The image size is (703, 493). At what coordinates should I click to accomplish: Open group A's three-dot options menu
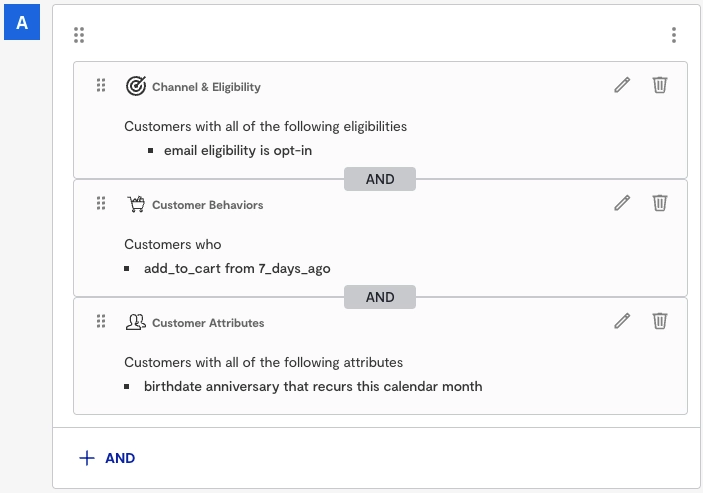pyautogui.click(x=674, y=35)
